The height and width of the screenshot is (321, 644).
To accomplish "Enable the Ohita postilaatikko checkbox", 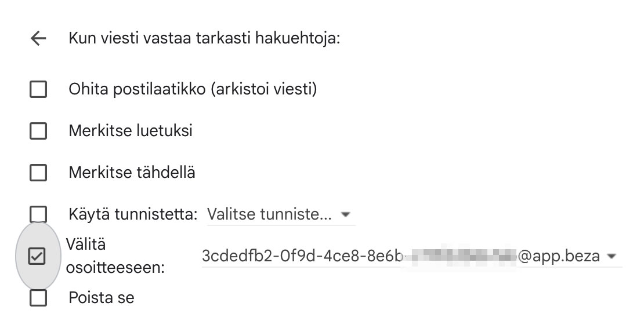I will point(38,90).
